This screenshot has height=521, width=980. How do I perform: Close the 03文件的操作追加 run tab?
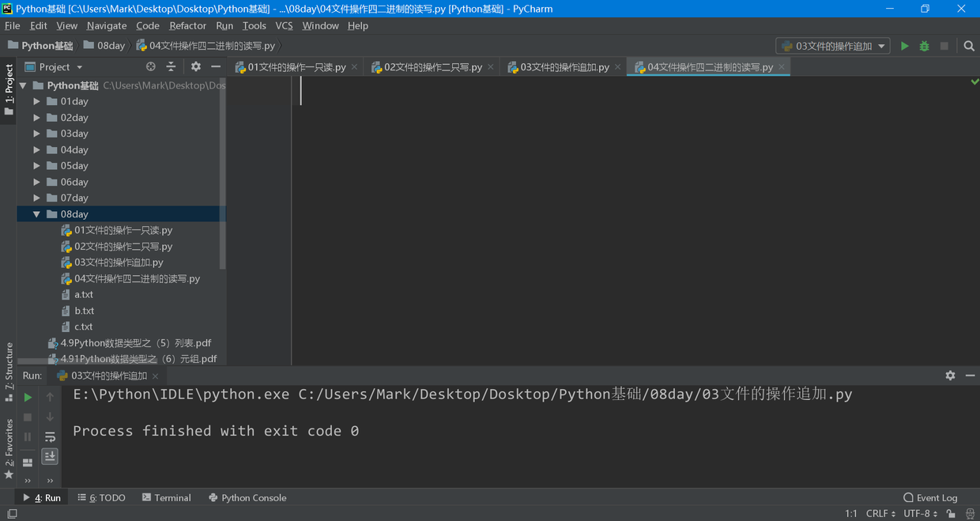[156, 376]
